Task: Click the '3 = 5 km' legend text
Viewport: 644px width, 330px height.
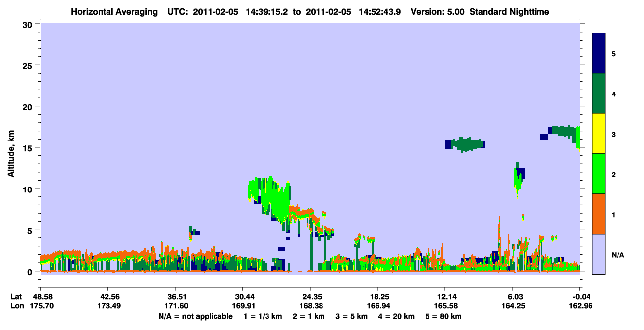Action: click(x=351, y=316)
